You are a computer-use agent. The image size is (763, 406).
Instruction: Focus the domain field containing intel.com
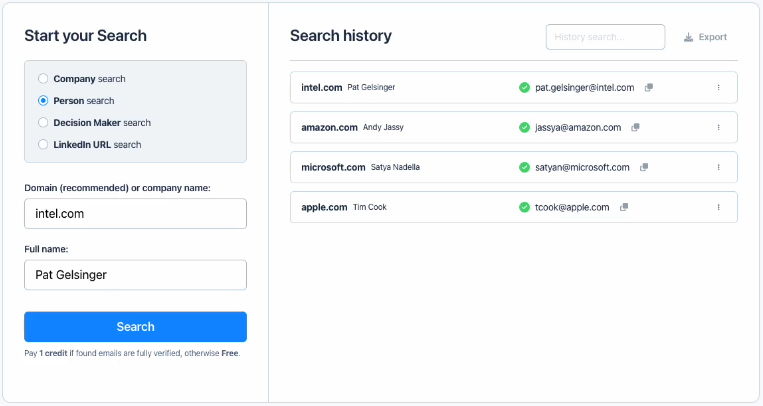(135, 214)
